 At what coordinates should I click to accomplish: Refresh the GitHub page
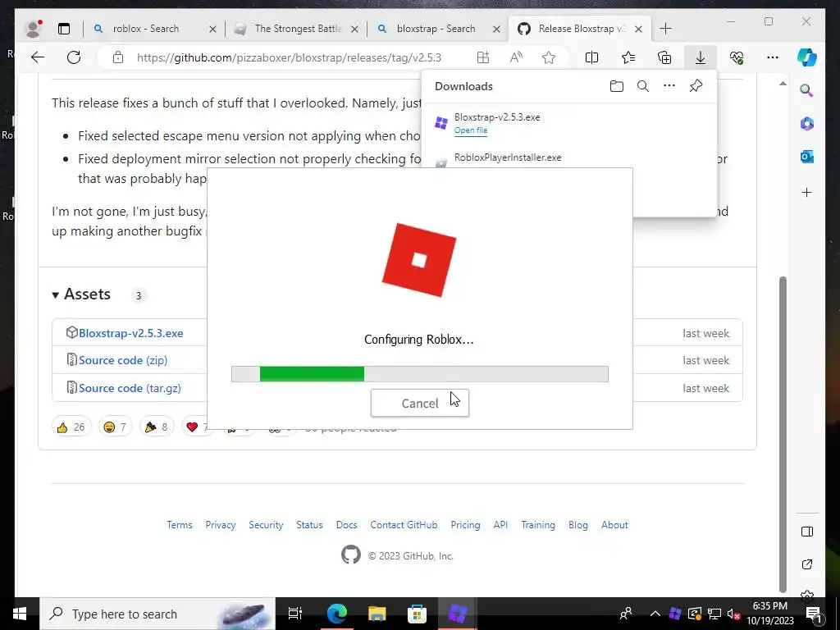(x=74, y=57)
